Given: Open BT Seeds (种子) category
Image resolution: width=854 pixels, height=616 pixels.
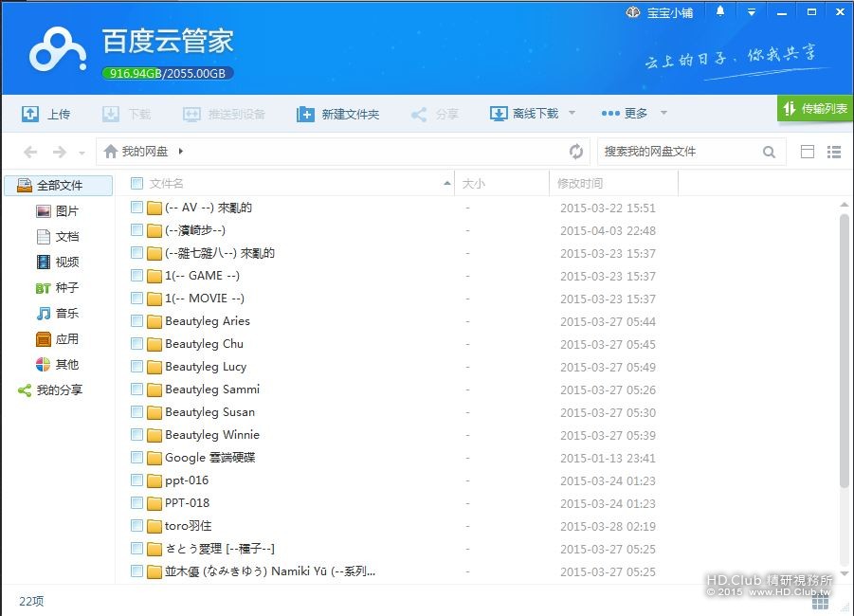Looking at the screenshot, I should tap(57, 287).
